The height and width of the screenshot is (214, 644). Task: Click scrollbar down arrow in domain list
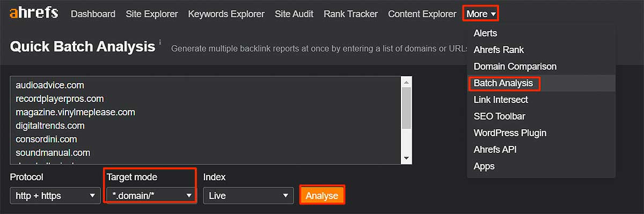(406, 158)
